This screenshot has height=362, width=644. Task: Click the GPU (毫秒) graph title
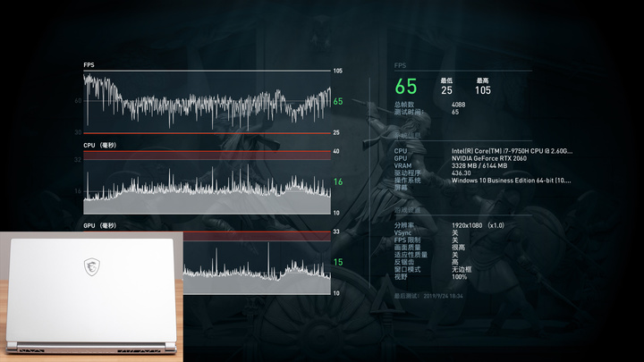[100, 226]
